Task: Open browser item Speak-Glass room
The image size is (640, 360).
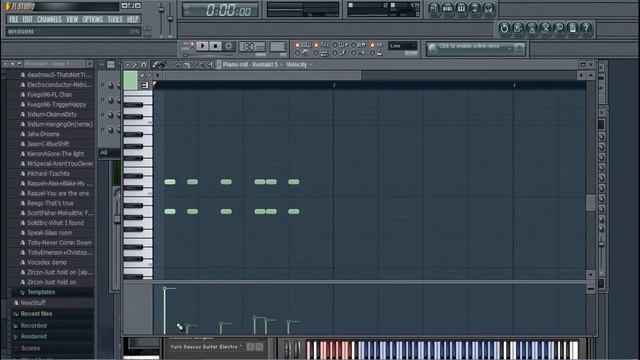Action: 49,233
